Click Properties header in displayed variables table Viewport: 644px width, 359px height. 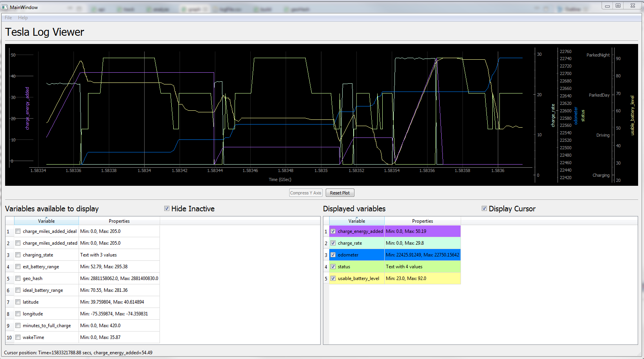click(x=422, y=221)
